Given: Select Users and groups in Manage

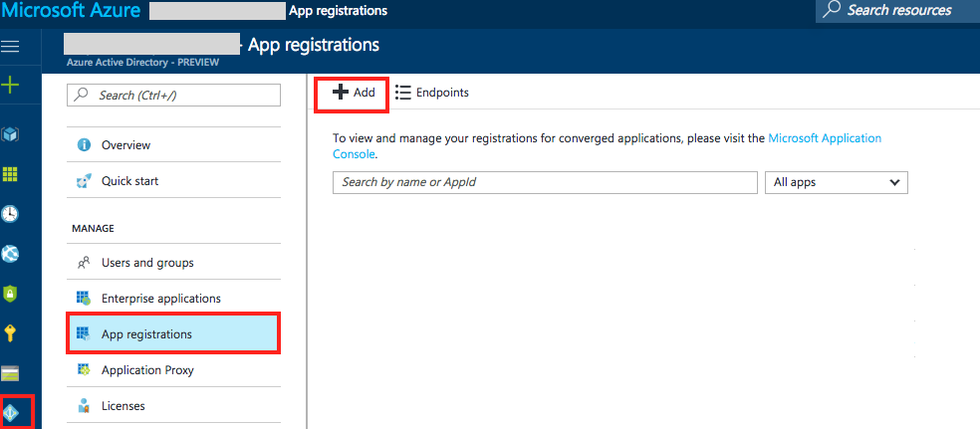Looking at the screenshot, I should 173,263.
